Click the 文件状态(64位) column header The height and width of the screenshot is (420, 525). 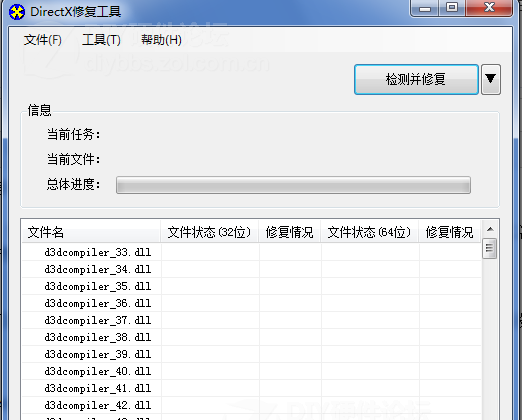pos(369,232)
